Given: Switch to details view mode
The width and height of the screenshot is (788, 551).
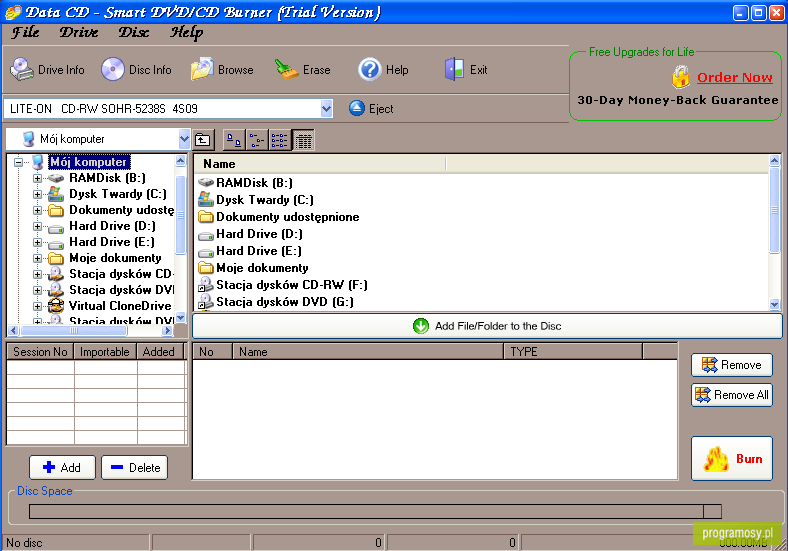Looking at the screenshot, I should tap(303, 140).
